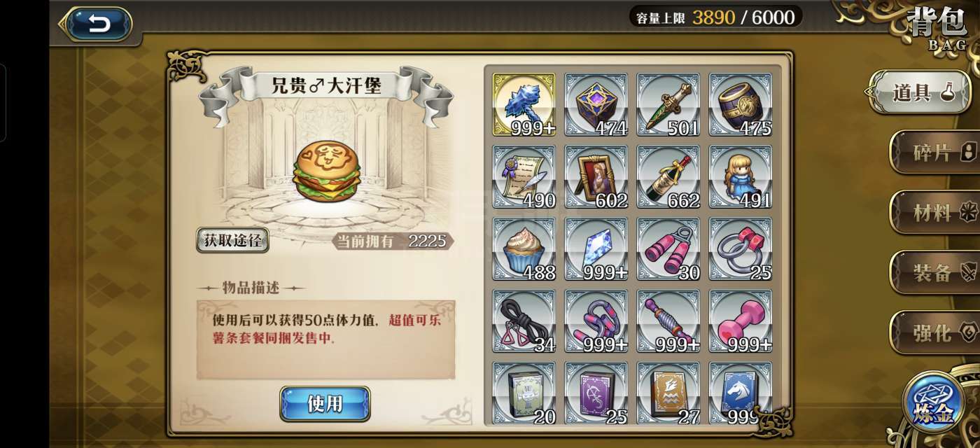Choose the pink hand gripper item
The width and height of the screenshot is (980, 448).
pyautogui.click(x=668, y=248)
